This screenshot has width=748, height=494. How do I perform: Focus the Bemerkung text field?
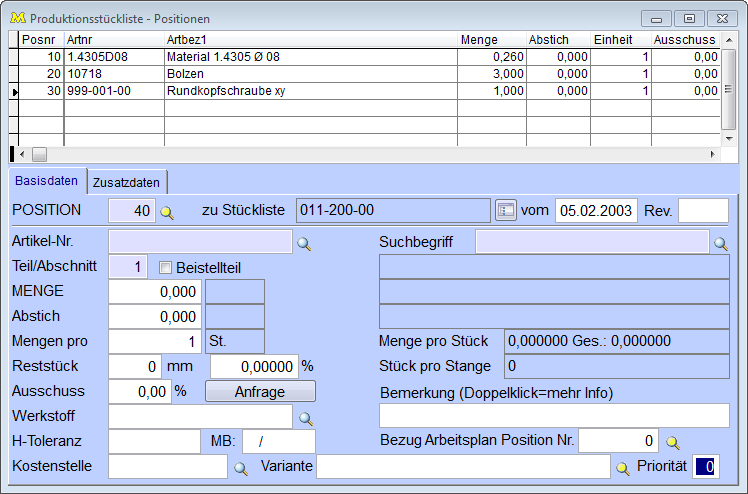point(554,416)
